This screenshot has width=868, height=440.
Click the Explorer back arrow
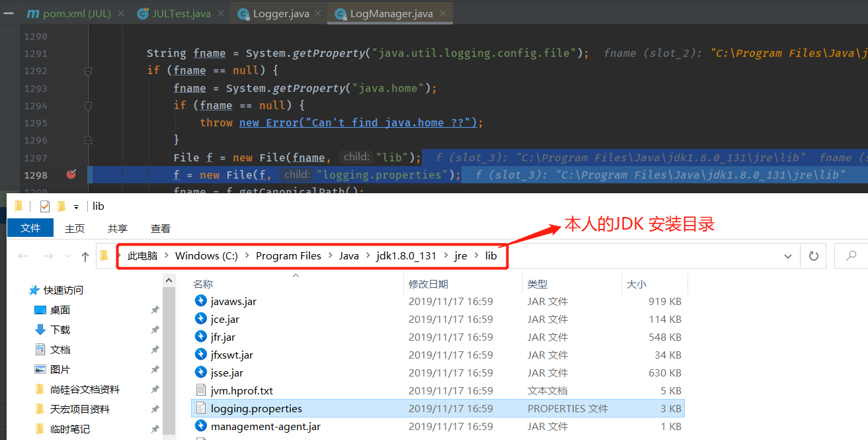pyautogui.click(x=22, y=256)
